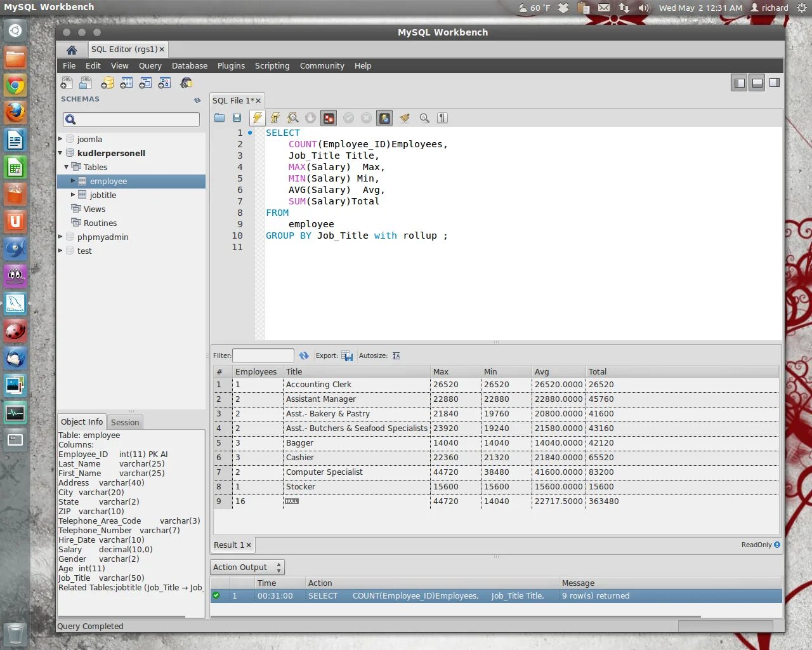Image resolution: width=812 pixels, height=650 pixels.
Task: Create new view icon in main toolbar
Action: click(x=145, y=83)
